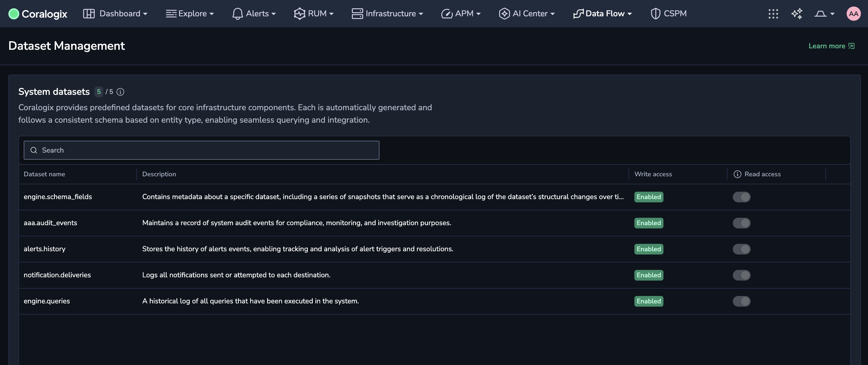The height and width of the screenshot is (365, 868).
Task: Click the Read access column header
Action: [x=762, y=174]
